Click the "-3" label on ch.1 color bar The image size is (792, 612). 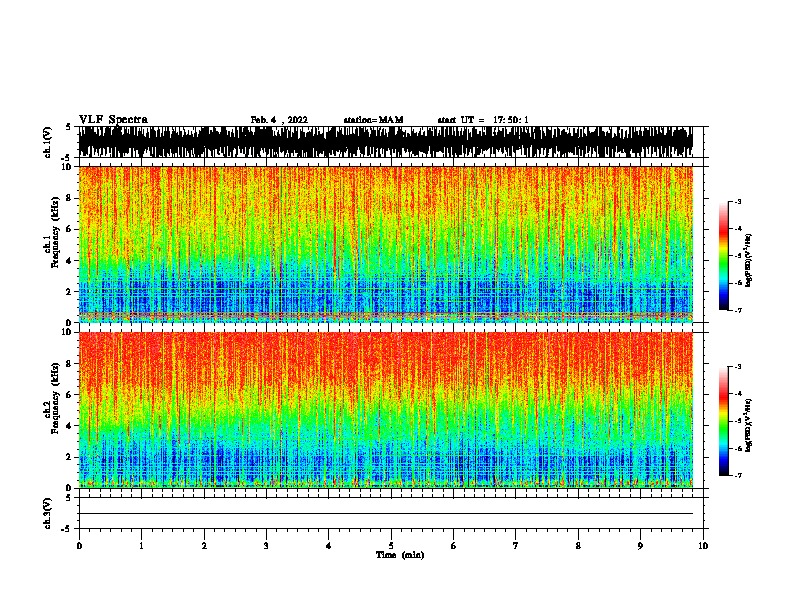737,202
